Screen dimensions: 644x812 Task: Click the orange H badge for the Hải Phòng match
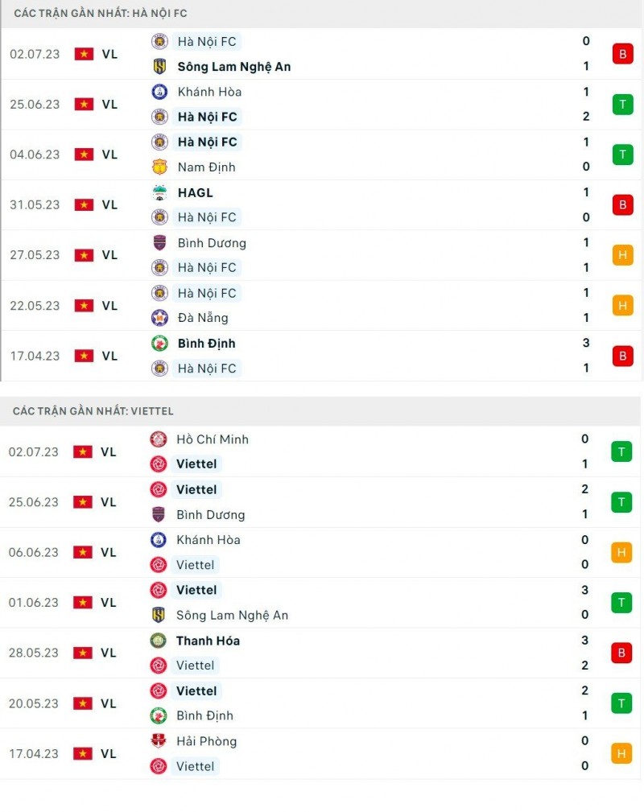click(621, 754)
